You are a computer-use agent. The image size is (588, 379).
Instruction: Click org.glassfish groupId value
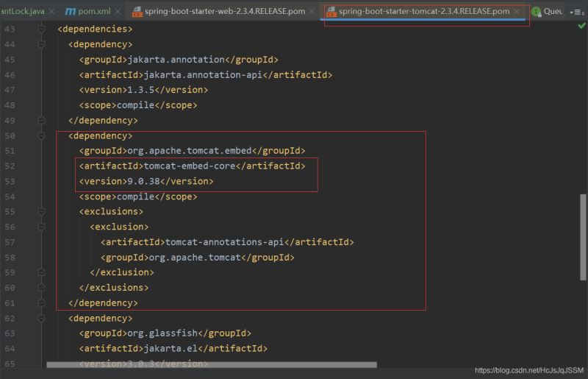point(162,333)
